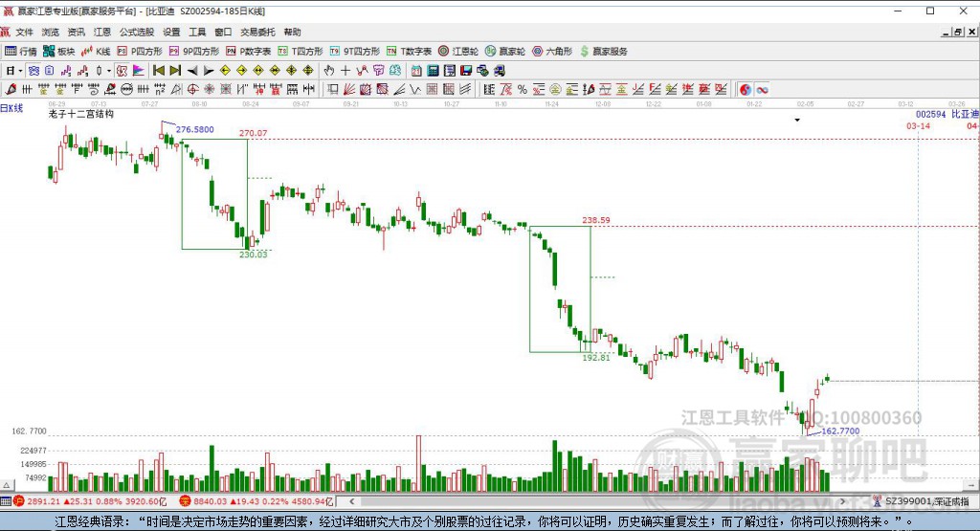This screenshot has height=531, width=980.
Task: Open the small black chart dropdown triangle
Action: [x=797, y=120]
